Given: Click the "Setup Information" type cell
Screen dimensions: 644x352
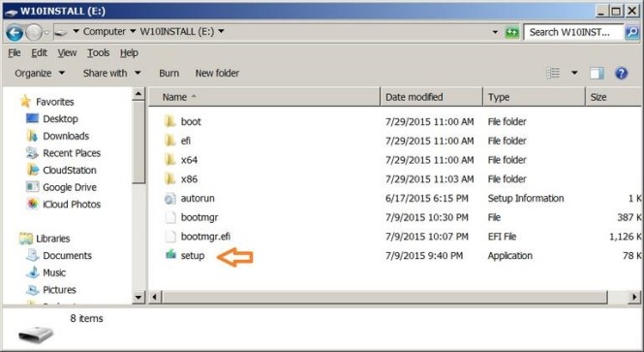Looking at the screenshot, I should (526, 198).
